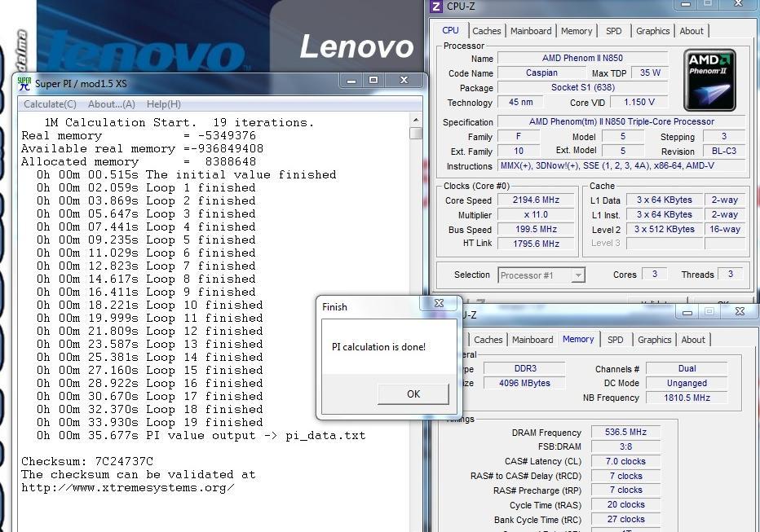Click the HT Link 1795.6 MHz value
Image resolution: width=760 pixels, height=532 pixels.
pos(536,244)
